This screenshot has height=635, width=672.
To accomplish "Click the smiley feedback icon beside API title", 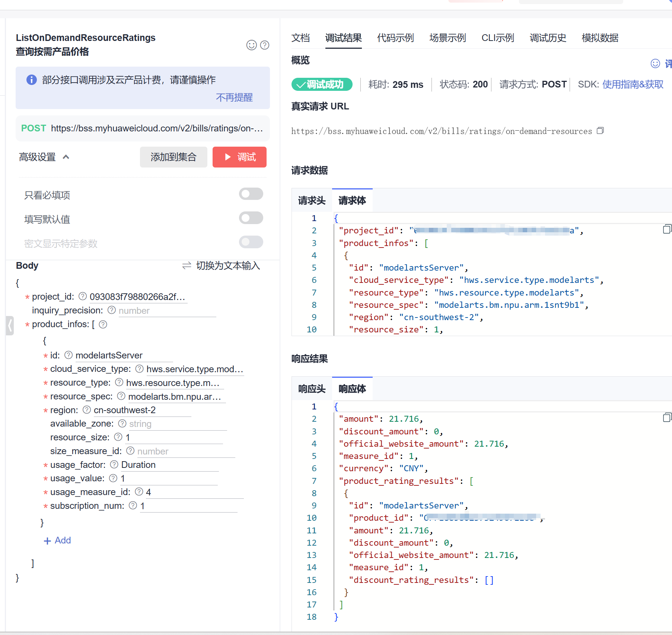I will coord(251,45).
